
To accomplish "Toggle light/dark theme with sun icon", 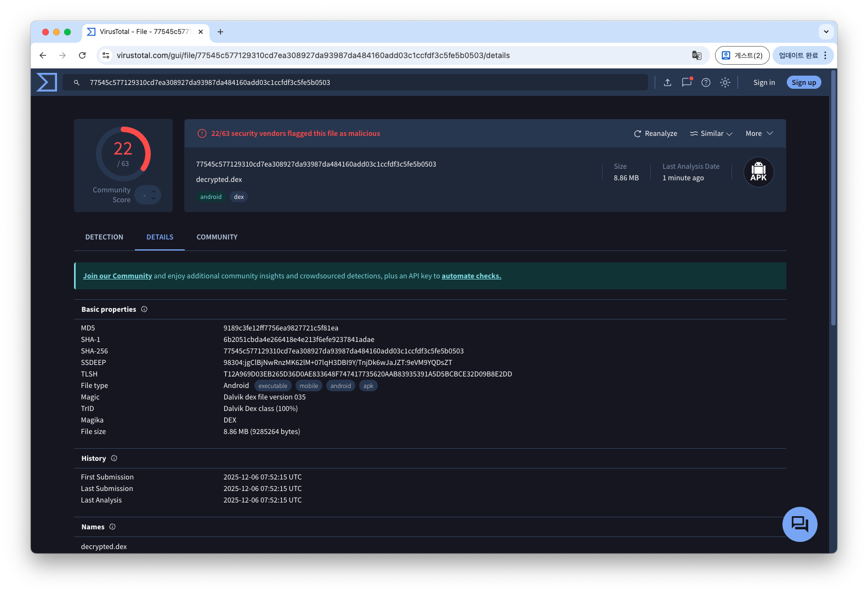I will (725, 83).
